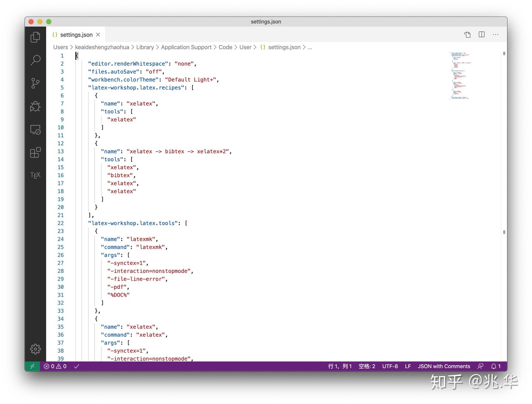Image resolution: width=532 pixels, height=404 pixels.
Task: Click the remote connection indicator
Action: coord(32,366)
